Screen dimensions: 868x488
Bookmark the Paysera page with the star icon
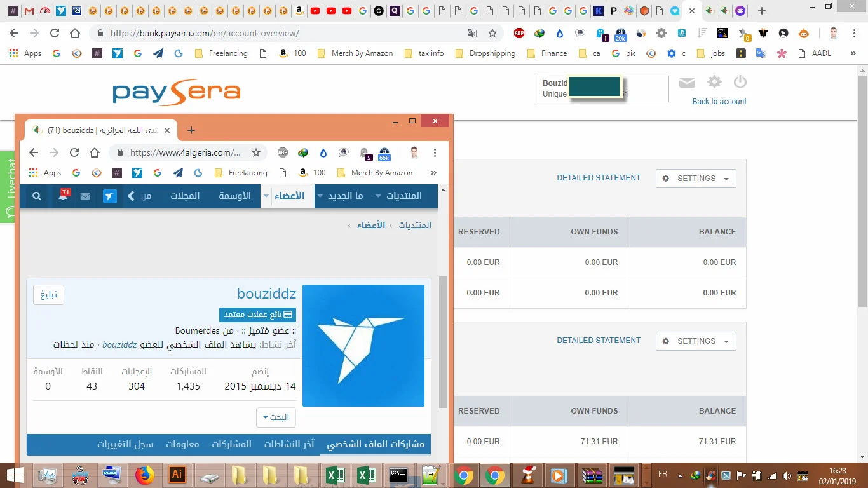pos(492,33)
